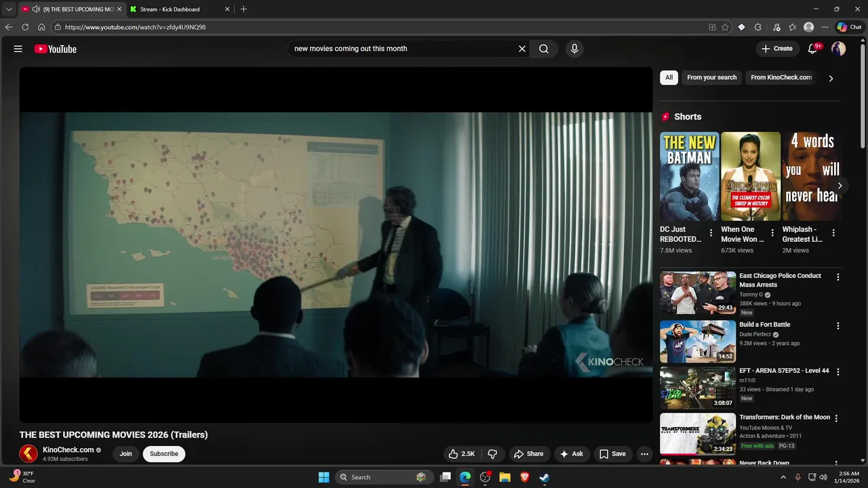Click the video player to pause
Image resolution: width=868 pixels, height=488 pixels.
[x=336, y=245]
